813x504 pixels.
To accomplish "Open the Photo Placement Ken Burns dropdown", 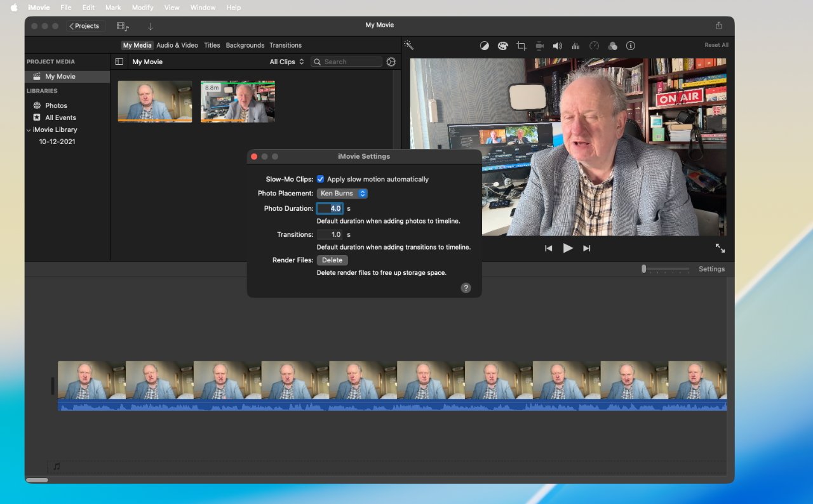I will click(342, 193).
